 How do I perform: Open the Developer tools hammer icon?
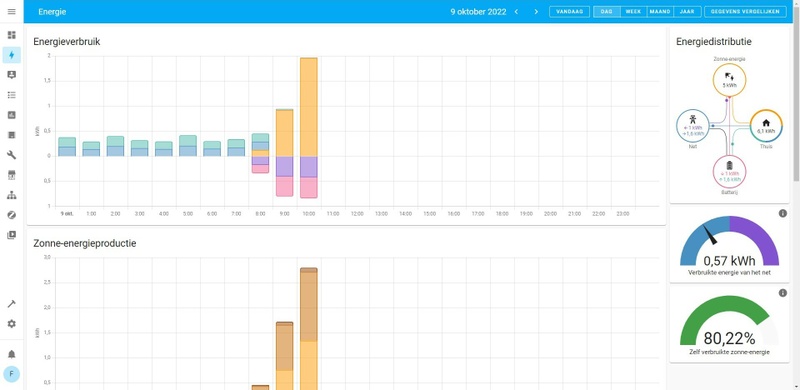click(x=12, y=304)
